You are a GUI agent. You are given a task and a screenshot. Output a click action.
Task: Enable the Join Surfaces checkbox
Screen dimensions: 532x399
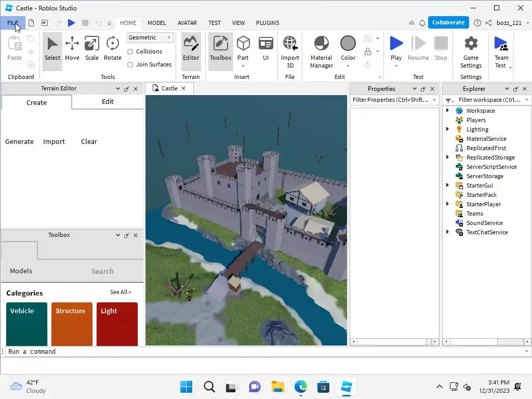click(130, 64)
